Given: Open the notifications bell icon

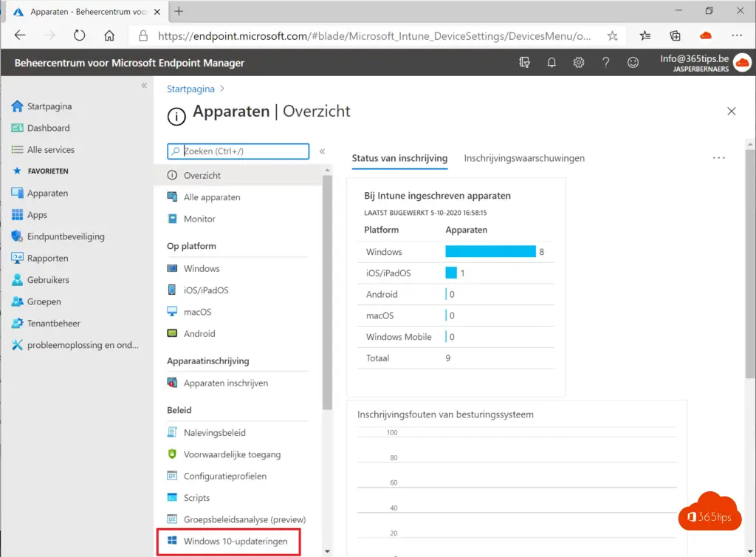Looking at the screenshot, I should 551,62.
